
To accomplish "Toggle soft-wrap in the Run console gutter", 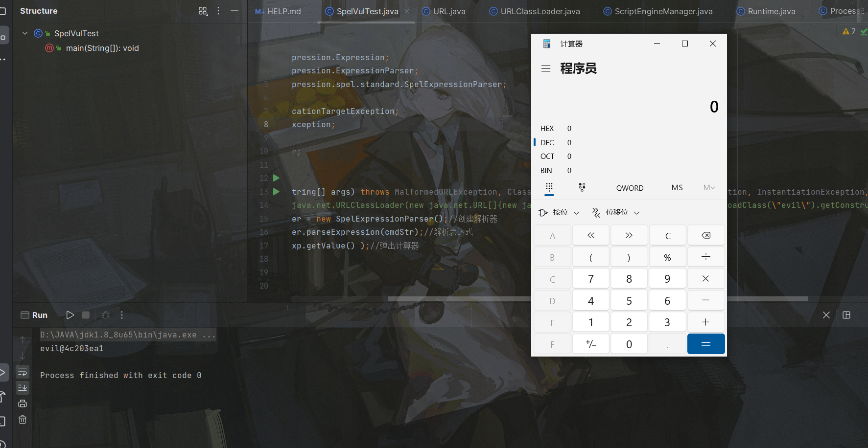I will [23, 372].
